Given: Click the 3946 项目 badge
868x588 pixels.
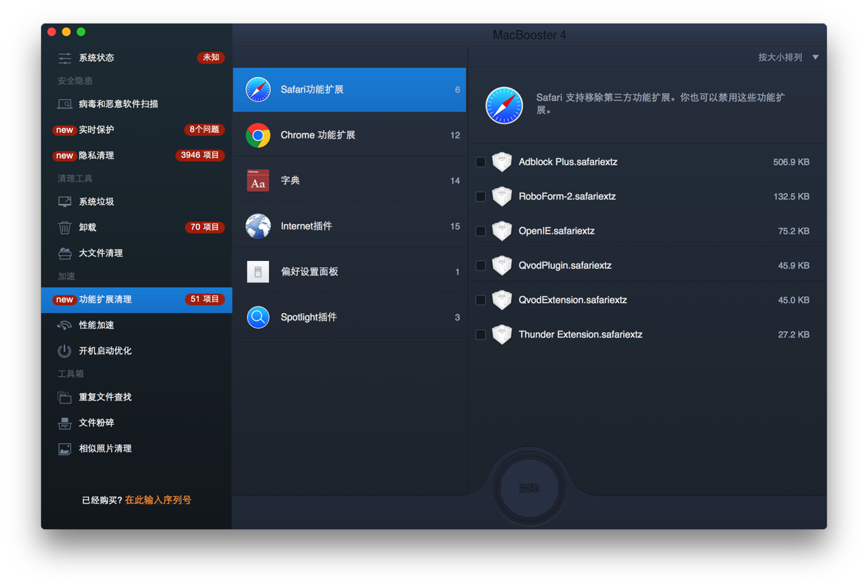Looking at the screenshot, I should coord(200,156).
